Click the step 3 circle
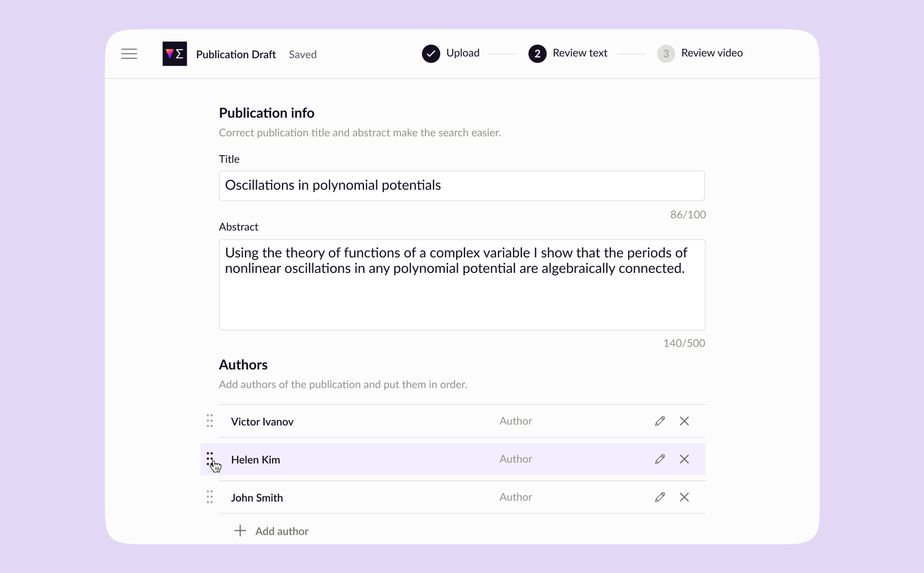This screenshot has height=573, width=924. pos(666,53)
